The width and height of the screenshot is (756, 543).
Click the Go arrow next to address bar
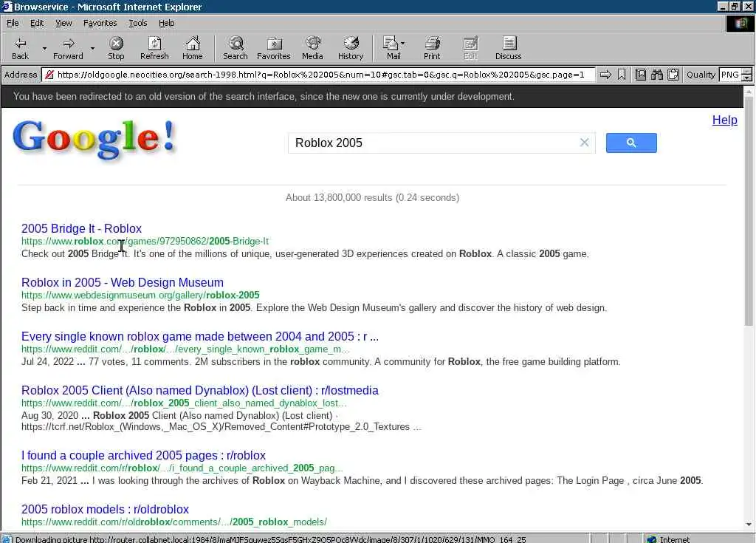click(x=605, y=75)
